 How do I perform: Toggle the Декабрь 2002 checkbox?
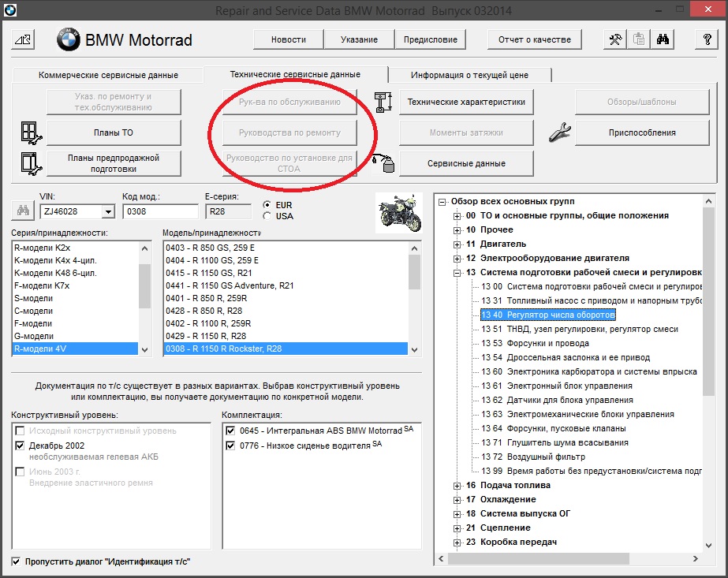[x=20, y=446]
